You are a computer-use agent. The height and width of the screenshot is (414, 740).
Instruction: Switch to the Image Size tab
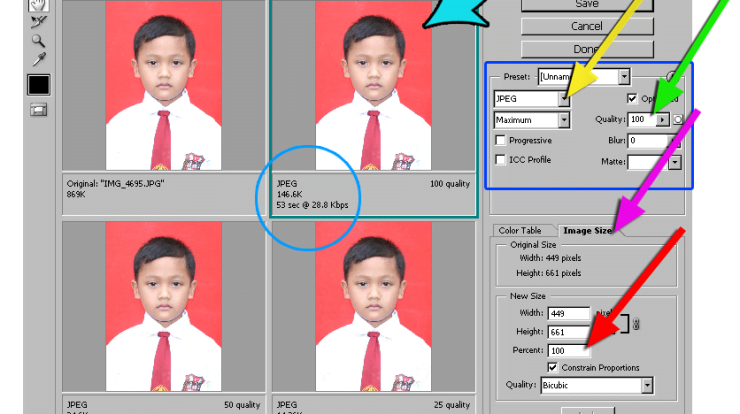tap(588, 230)
